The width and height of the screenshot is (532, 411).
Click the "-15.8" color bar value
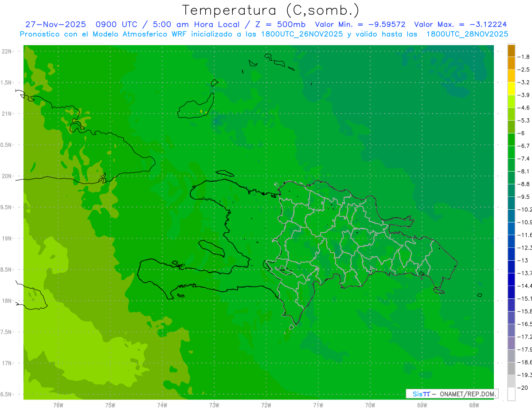pos(525,311)
